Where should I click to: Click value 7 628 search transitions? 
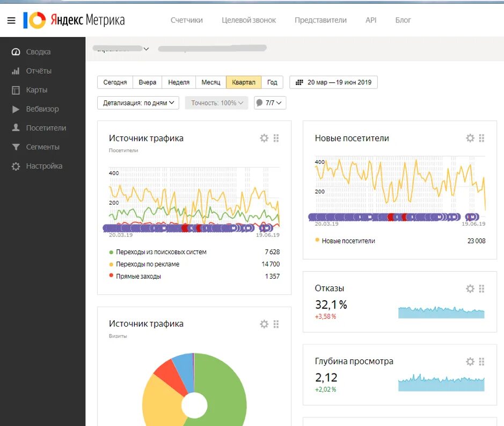[x=272, y=252]
